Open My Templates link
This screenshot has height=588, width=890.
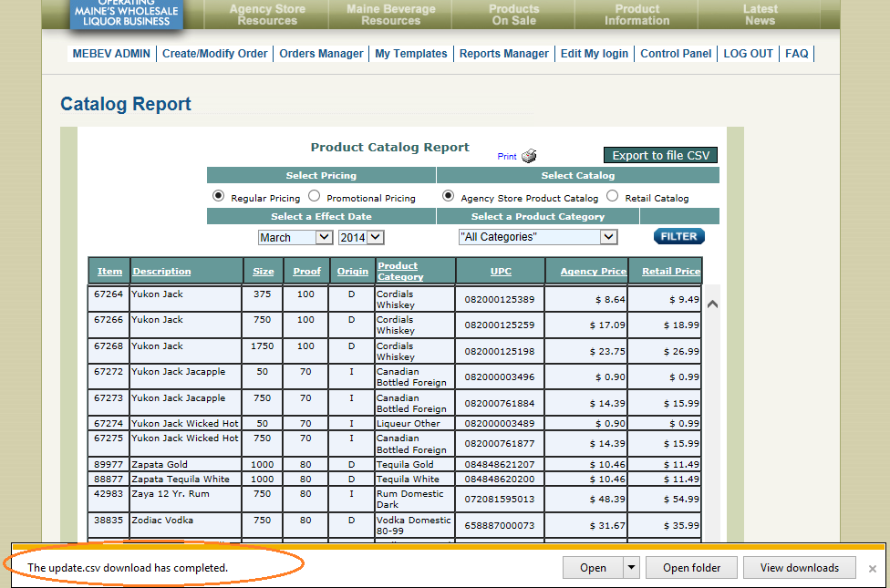click(411, 54)
